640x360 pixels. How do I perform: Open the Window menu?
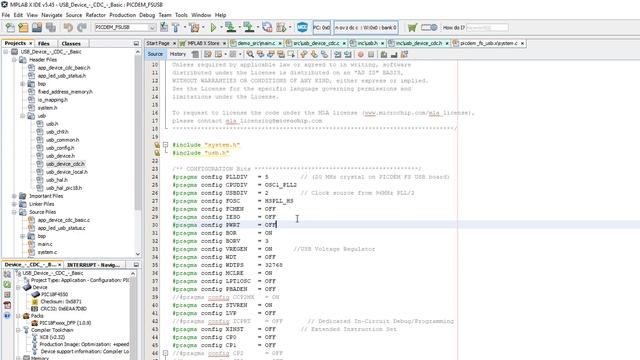click(201, 15)
